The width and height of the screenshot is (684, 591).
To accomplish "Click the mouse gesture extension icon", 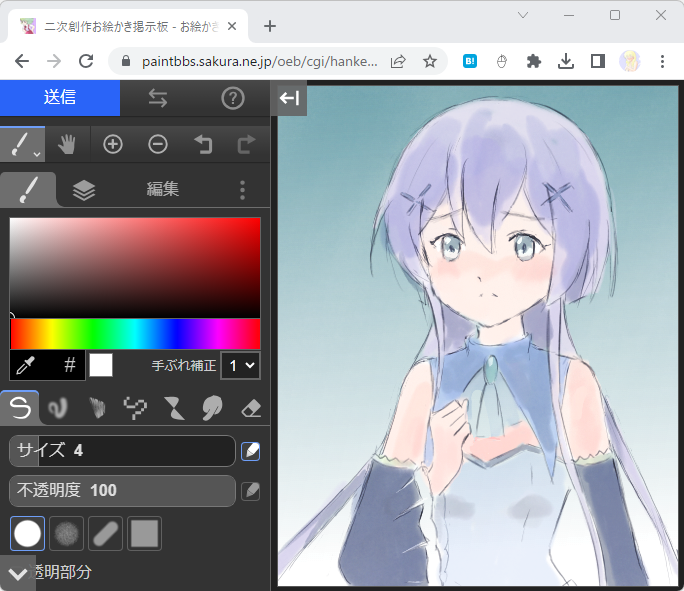I will tap(502, 61).
